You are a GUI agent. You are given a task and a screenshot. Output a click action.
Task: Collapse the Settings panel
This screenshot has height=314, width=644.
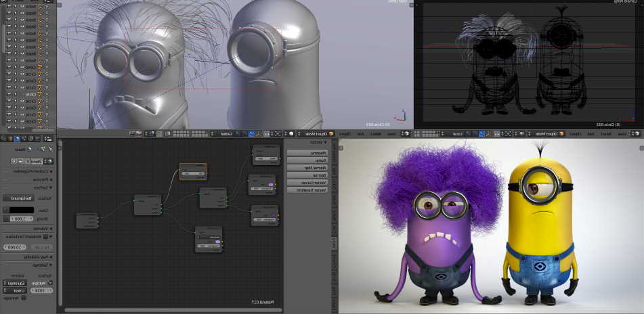click(x=41, y=265)
